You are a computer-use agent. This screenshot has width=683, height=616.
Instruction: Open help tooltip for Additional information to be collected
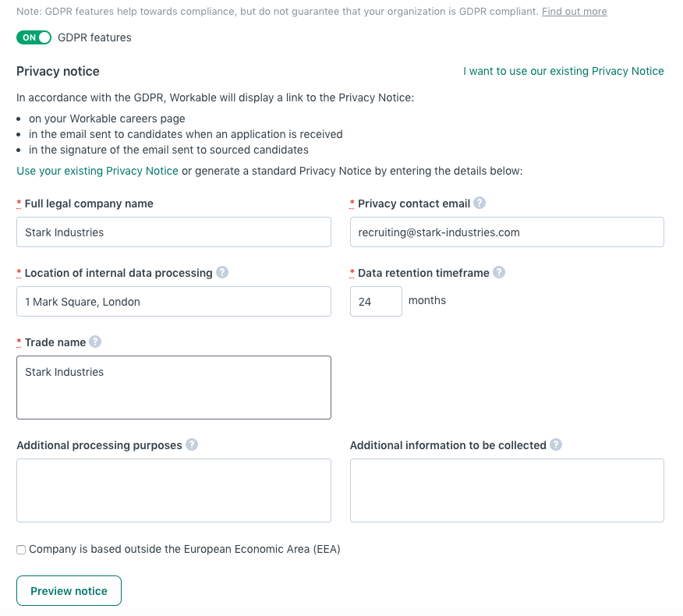click(x=556, y=444)
